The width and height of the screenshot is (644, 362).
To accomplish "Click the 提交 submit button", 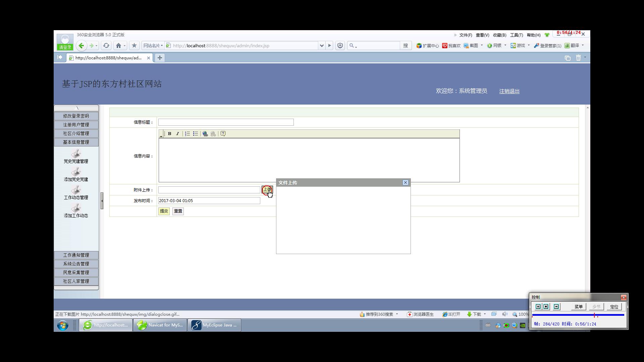I will tap(164, 211).
